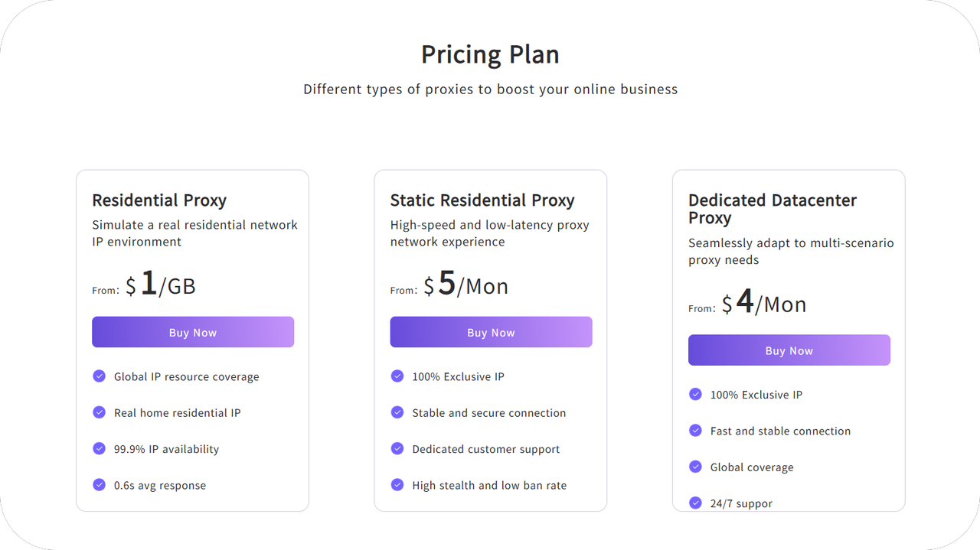The width and height of the screenshot is (980, 550).
Task: Click checkmark icon beside 99.9% IP availability
Action: point(99,449)
